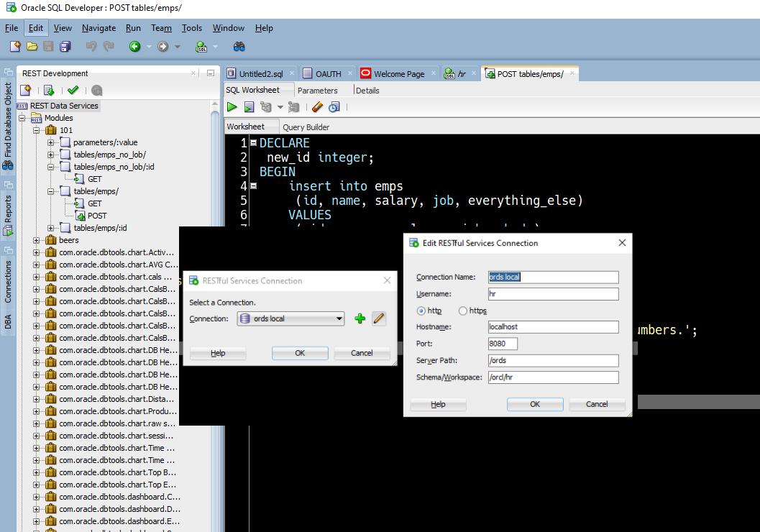Expand the beers module node

pos(37,240)
